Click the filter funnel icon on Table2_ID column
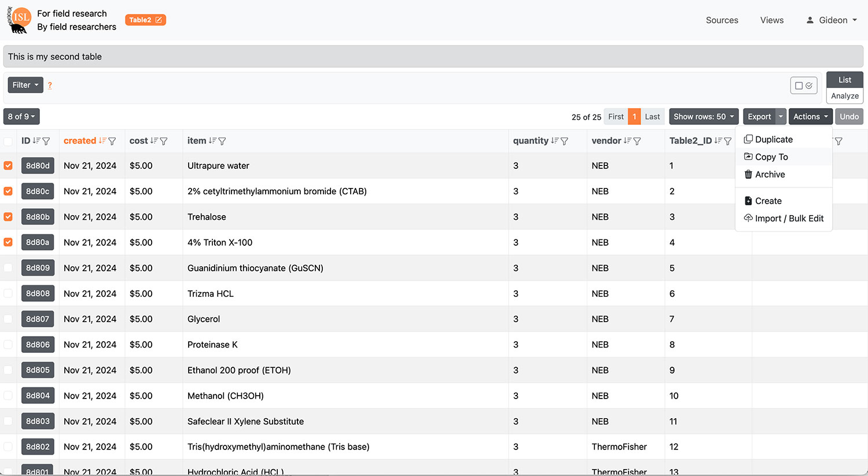868x476 pixels. [x=727, y=141]
